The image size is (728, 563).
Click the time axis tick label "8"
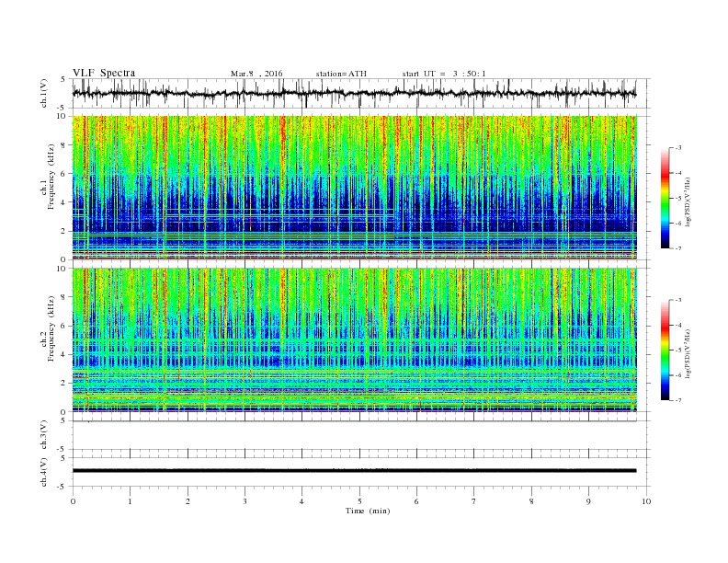531,501
